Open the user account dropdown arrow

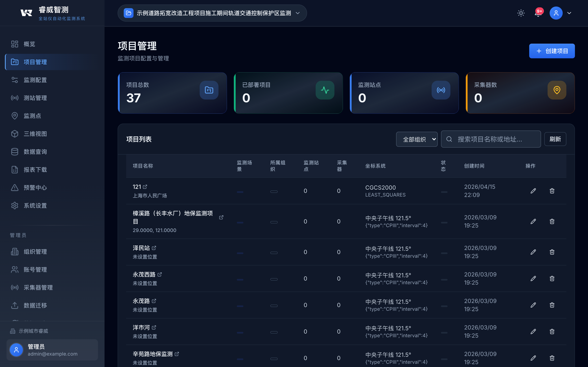(570, 13)
